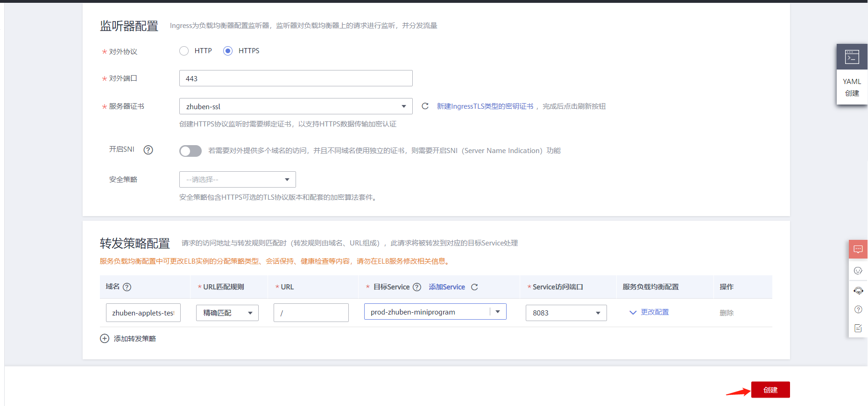The width and height of the screenshot is (868, 406).
Task: Click the target Service help icon
Action: [417, 287]
